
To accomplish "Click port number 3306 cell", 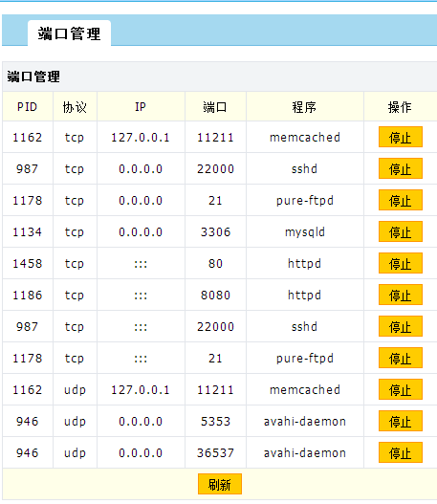I will point(215,231).
